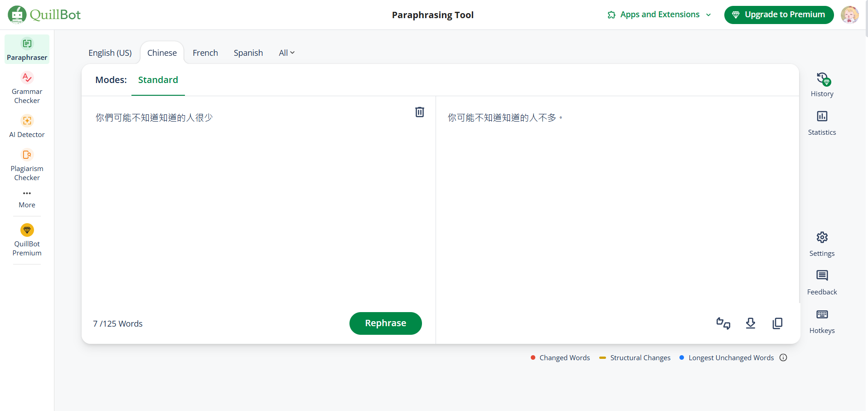Delete input text with trash icon

click(420, 112)
